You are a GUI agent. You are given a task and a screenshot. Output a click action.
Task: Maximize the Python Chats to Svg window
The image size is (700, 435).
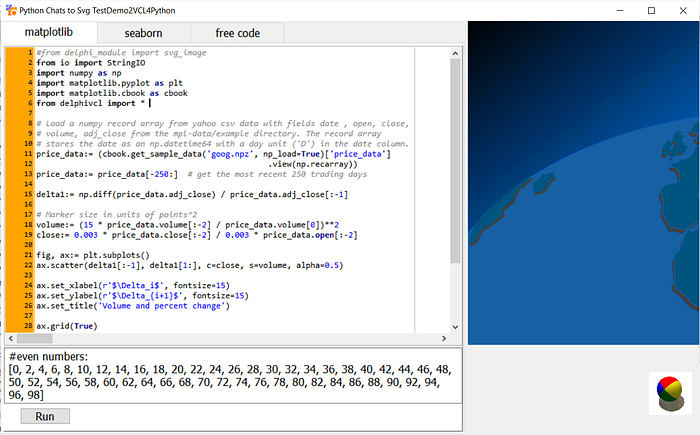pyautogui.click(x=651, y=10)
